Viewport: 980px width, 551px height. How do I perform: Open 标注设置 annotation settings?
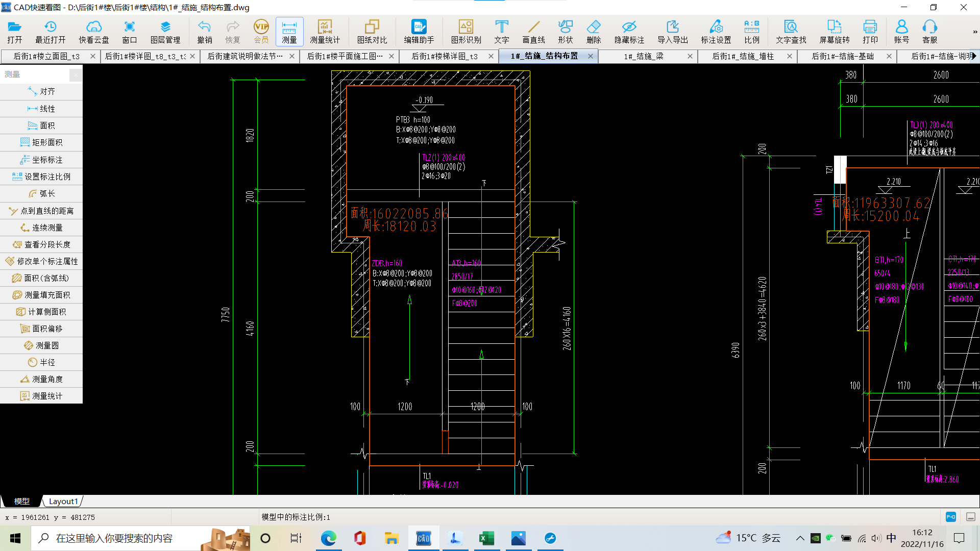tap(716, 32)
